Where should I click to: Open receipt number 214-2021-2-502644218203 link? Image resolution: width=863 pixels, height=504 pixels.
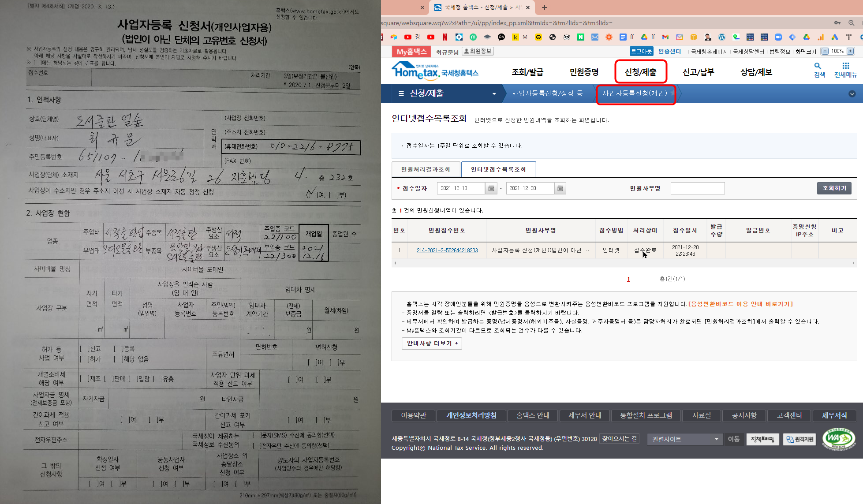(x=447, y=250)
